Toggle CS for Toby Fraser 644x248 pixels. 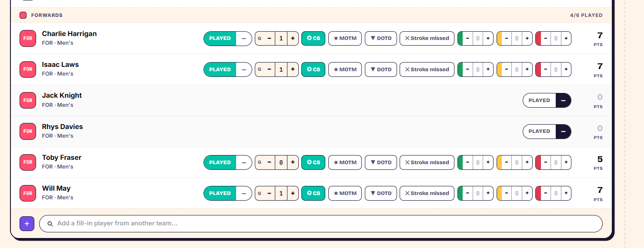tap(313, 162)
